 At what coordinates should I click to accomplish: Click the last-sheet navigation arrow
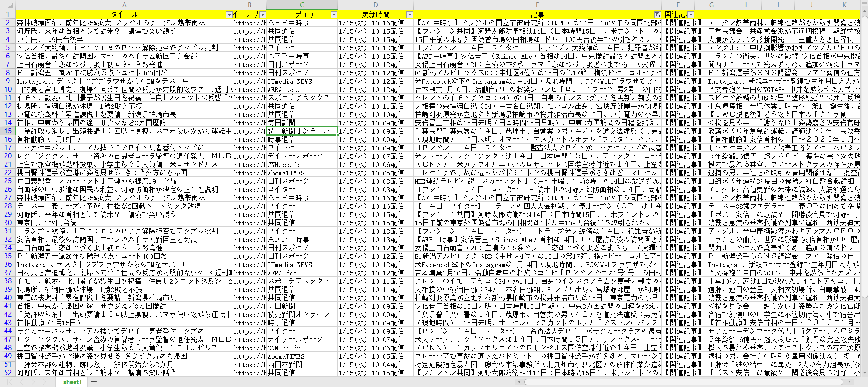pyautogui.click(x=45, y=382)
